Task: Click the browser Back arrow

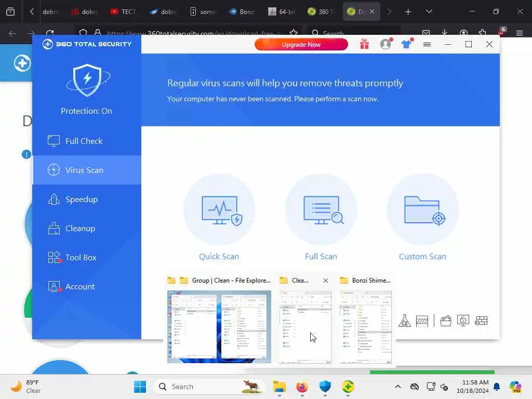Action: (12, 33)
